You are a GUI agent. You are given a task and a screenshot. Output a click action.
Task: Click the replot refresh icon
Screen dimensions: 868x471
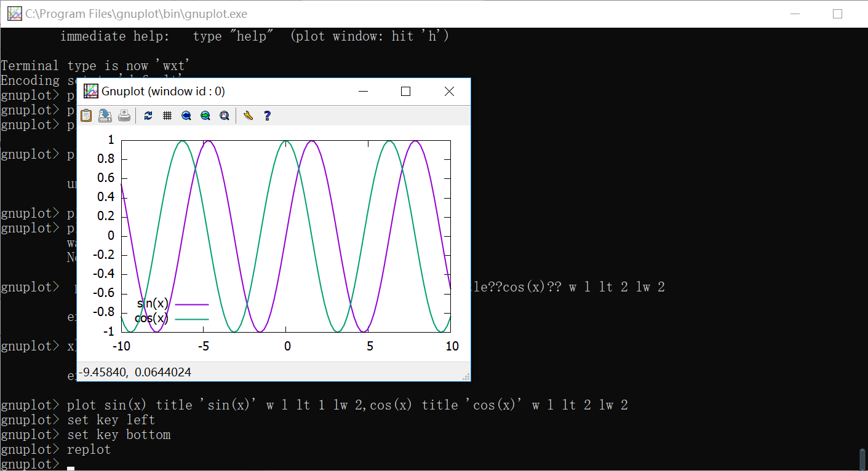coord(148,115)
